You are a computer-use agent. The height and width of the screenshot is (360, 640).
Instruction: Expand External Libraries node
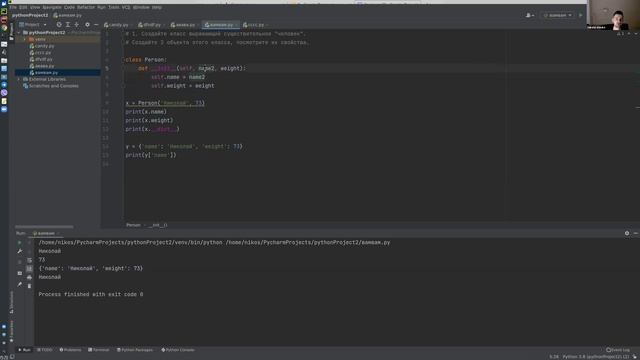point(19,79)
